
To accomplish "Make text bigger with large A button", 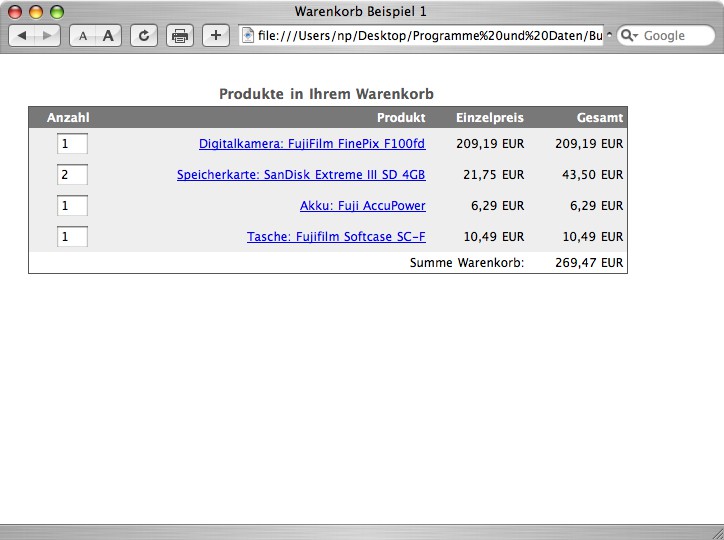I will 108,36.
